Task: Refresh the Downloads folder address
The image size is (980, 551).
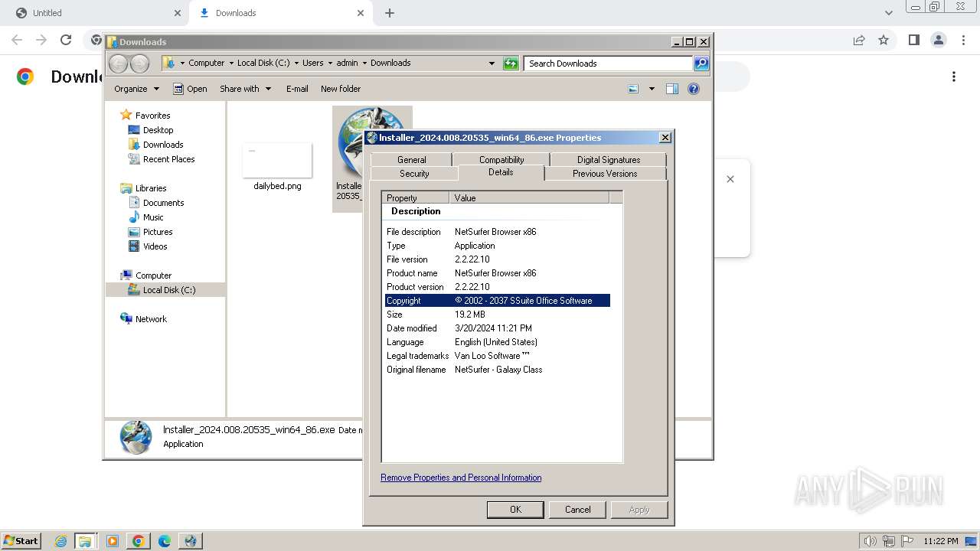Action: 511,64
